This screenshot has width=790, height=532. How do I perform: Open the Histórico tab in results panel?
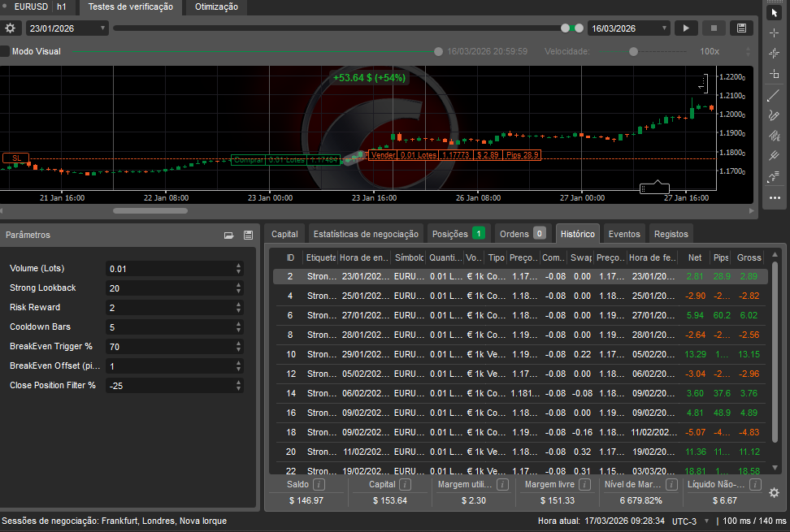(x=577, y=233)
